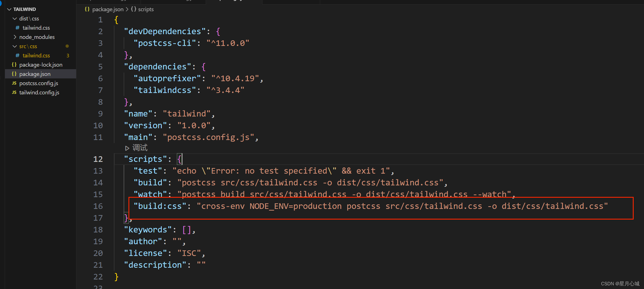The height and width of the screenshot is (289, 644).
Task: Click the problems count badge beside tailwind.css
Action: tap(67, 55)
